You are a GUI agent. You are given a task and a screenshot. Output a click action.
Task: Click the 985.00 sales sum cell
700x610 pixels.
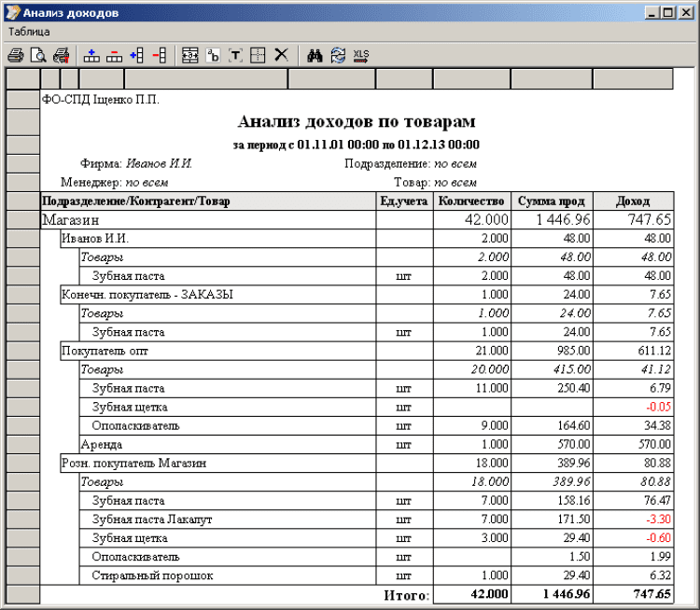point(552,352)
